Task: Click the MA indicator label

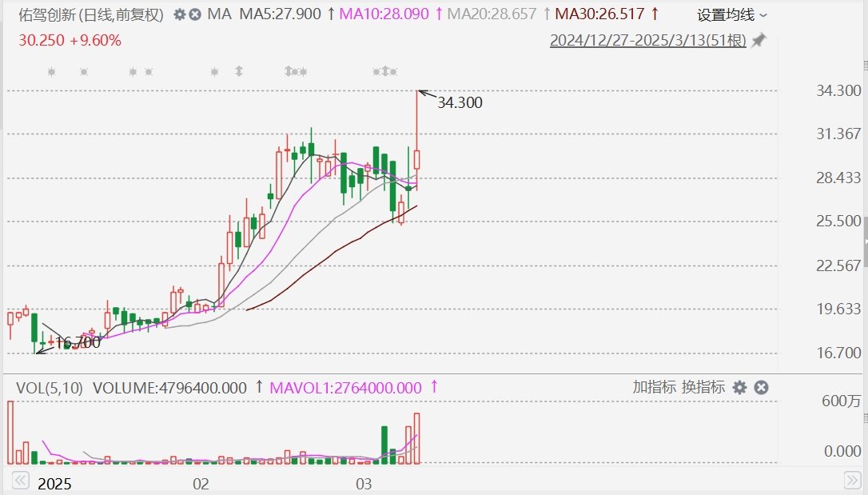Action: pos(219,14)
